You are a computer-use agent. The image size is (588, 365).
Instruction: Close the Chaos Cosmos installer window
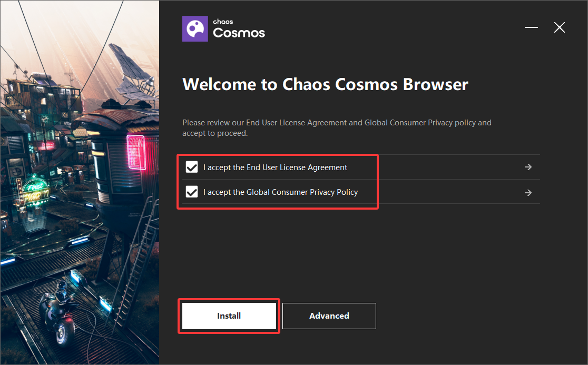[x=559, y=27]
